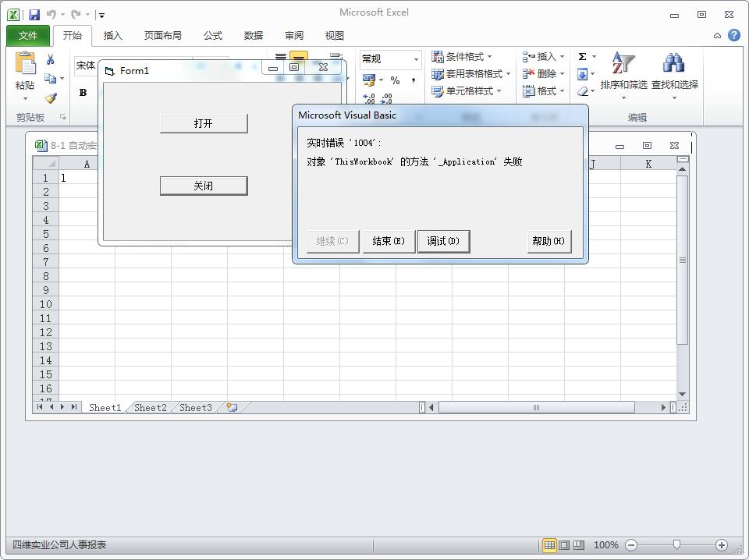Click 结束(E) to end the macro
This screenshot has width=749, height=560.
pos(389,241)
